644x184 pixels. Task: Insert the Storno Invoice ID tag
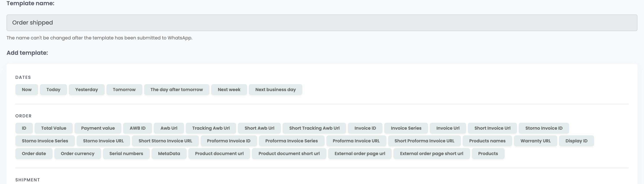coord(544,128)
